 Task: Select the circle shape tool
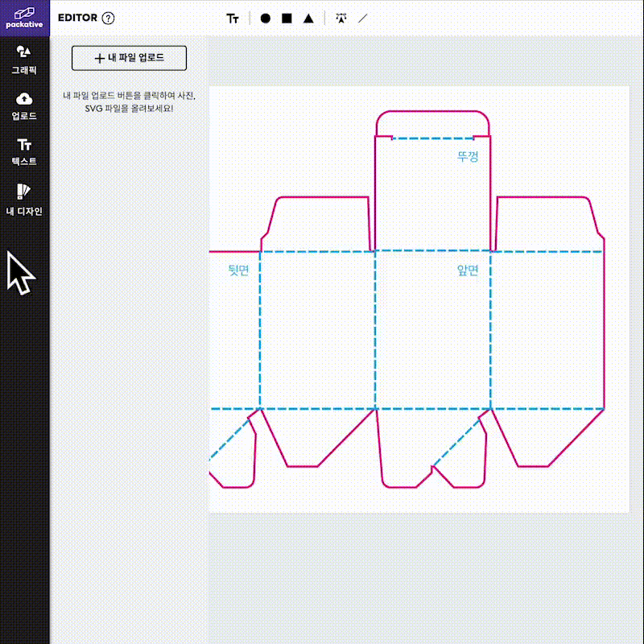coord(265,19)
